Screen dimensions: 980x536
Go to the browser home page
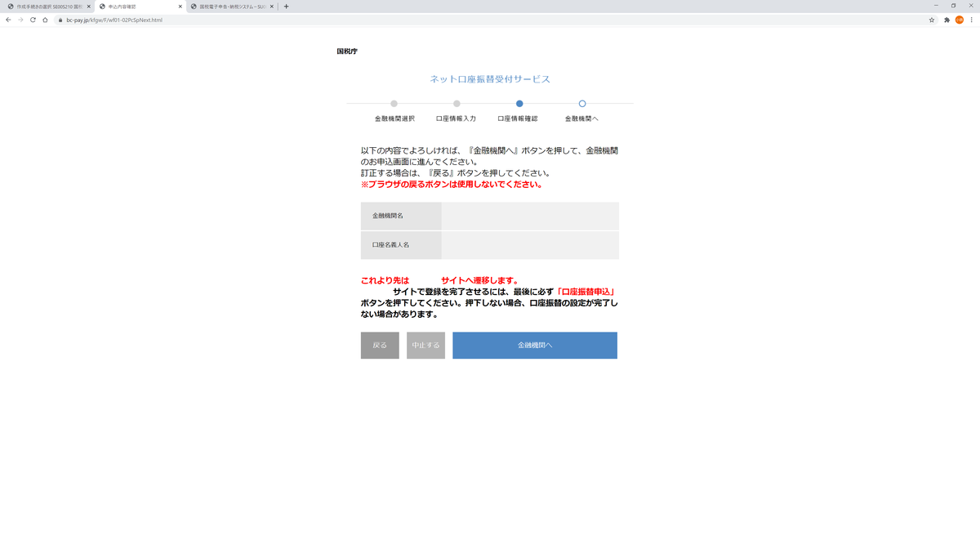(45, 20)
